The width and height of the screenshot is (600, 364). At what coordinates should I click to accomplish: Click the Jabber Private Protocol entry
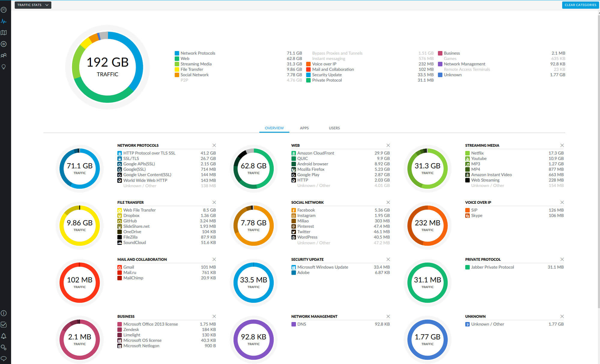click(514, 267)
